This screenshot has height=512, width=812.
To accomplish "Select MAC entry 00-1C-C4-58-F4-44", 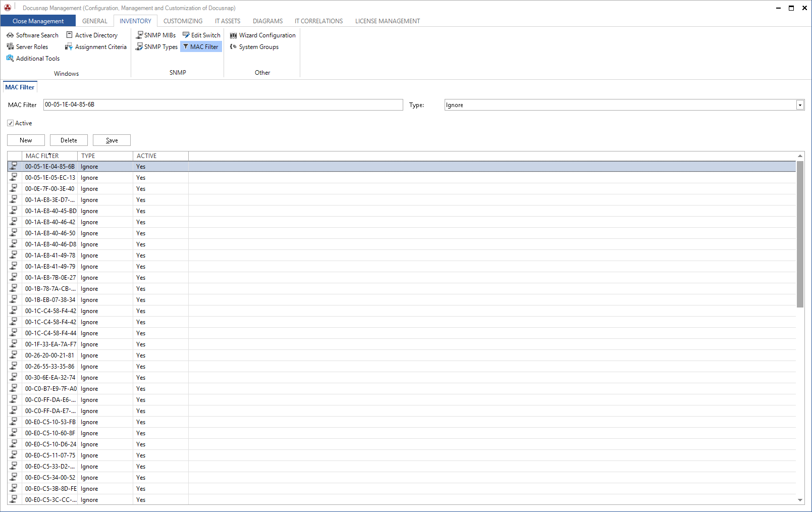I will pyautogui.click(x=50, y=333).
